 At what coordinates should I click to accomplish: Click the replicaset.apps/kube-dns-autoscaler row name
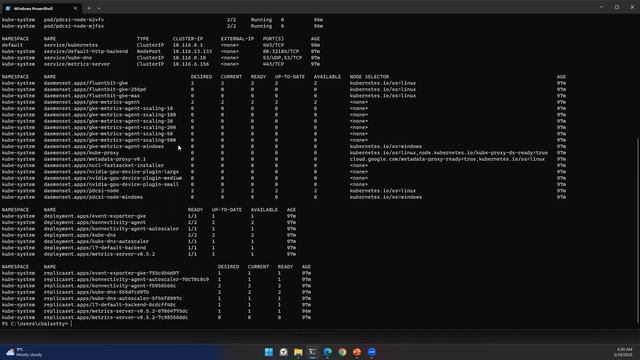(x=113, y=298)
